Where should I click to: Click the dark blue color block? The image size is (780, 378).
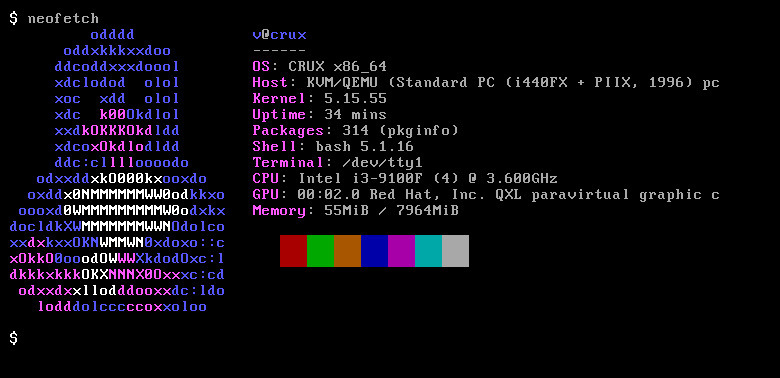(374, 251)
